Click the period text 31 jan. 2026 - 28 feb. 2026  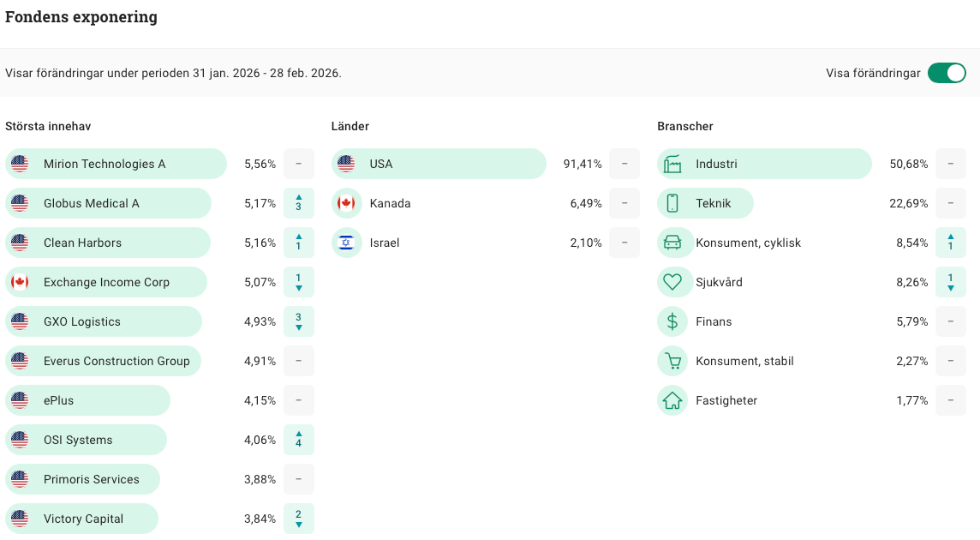pos(267,73)
